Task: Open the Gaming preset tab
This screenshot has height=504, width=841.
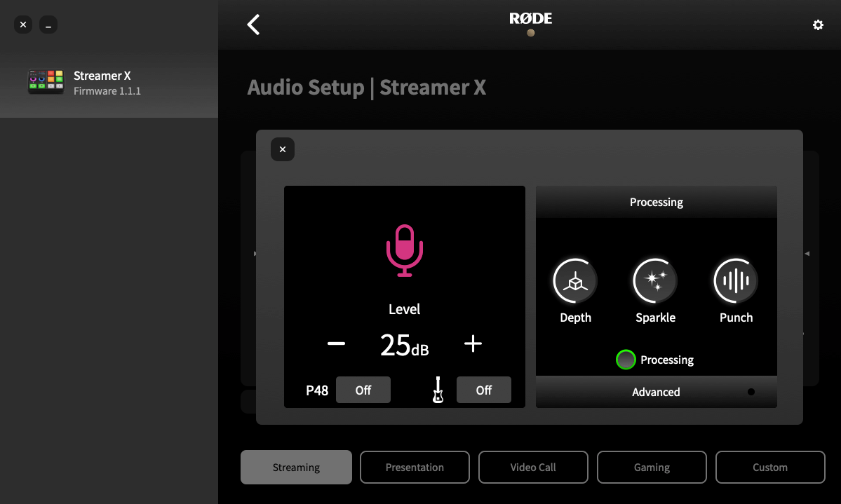Action: [651, 467]
